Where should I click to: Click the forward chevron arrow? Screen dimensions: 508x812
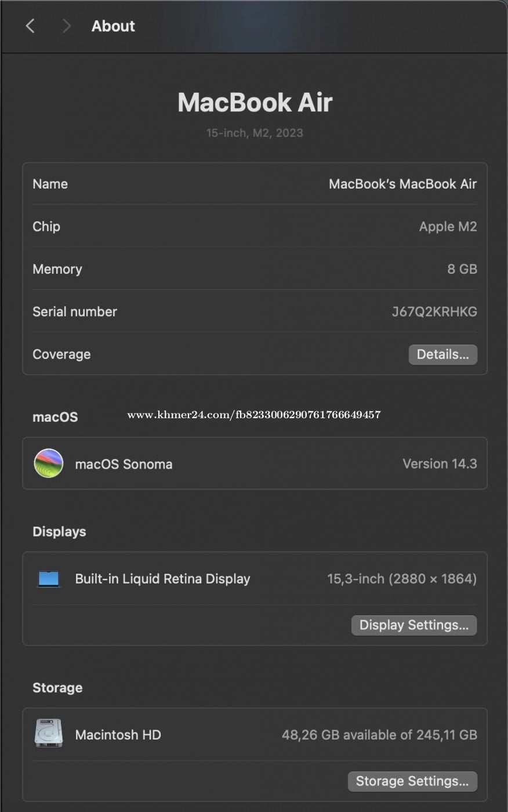pos(67,26)
